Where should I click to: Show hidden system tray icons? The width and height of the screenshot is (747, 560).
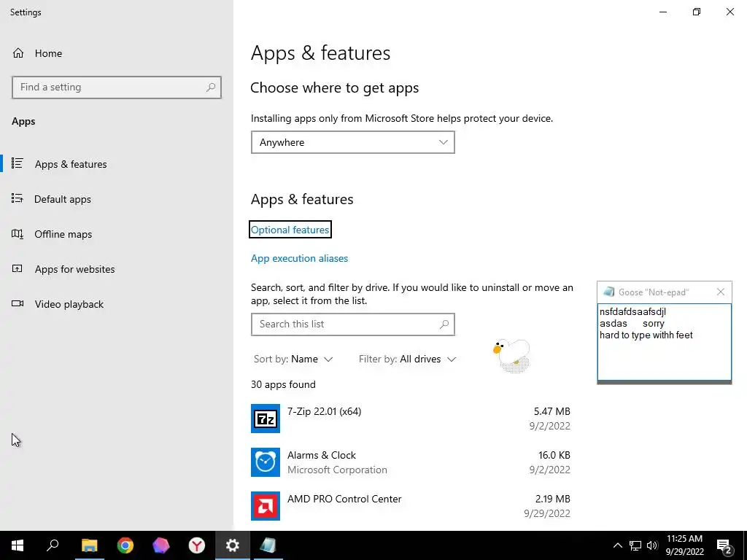[x=617, y=545]
